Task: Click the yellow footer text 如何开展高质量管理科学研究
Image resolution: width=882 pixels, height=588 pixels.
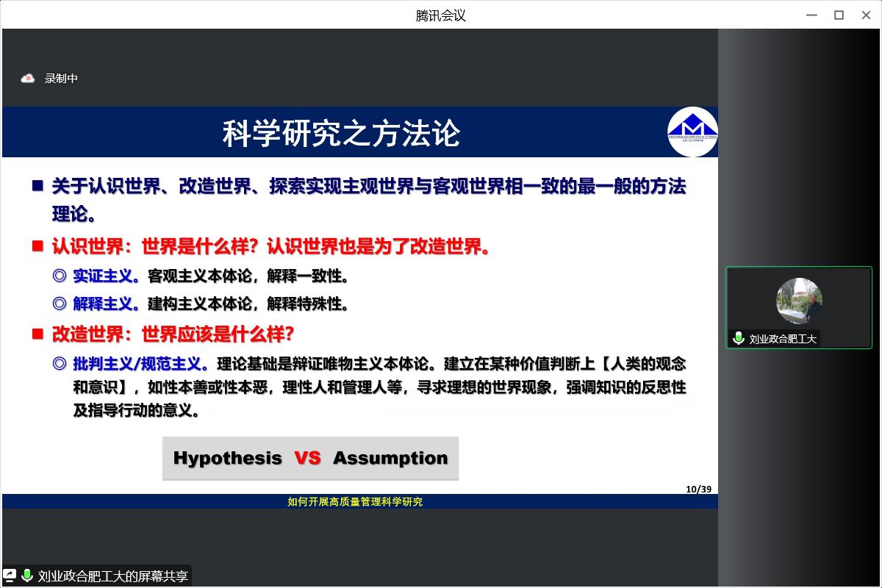Action: coord(355,502)
